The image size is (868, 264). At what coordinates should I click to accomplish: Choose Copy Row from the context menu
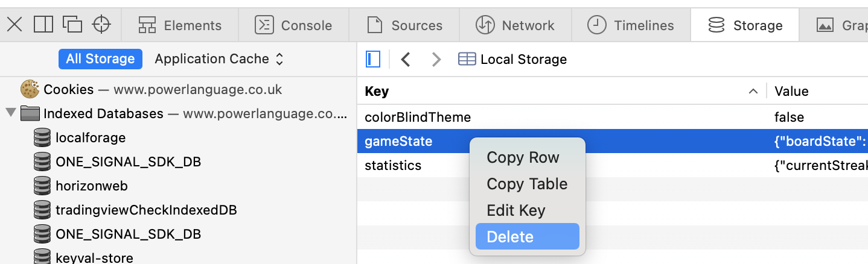tap(528, 157)
